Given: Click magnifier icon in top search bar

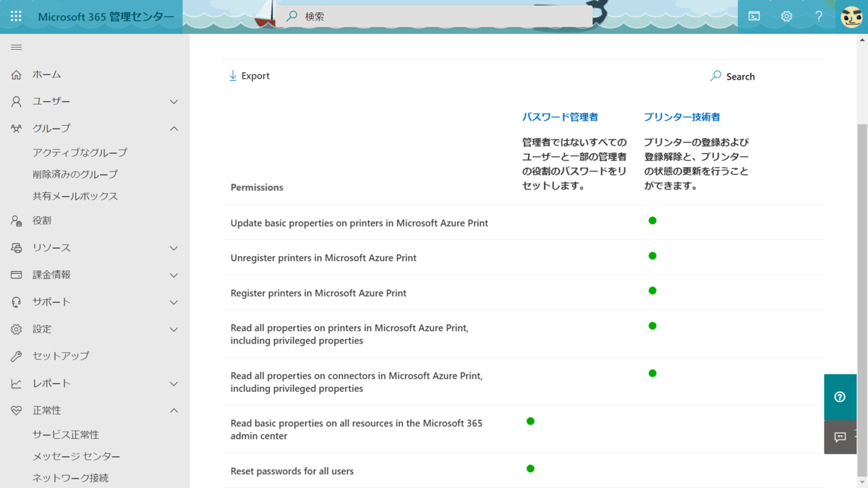Looking at the screenshot, I should click(x=292, y=16).
